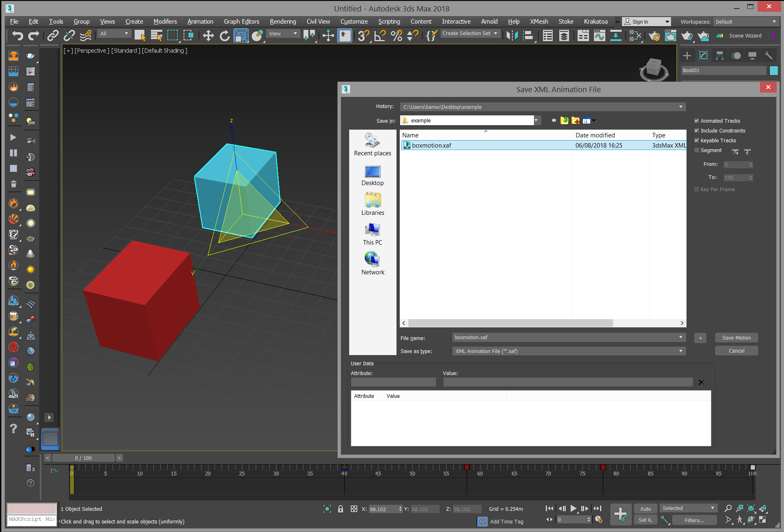The height and width of the screenshot is (532, 784).
Task: Disable Animated Tracks
Action: (x=697, y=121)
